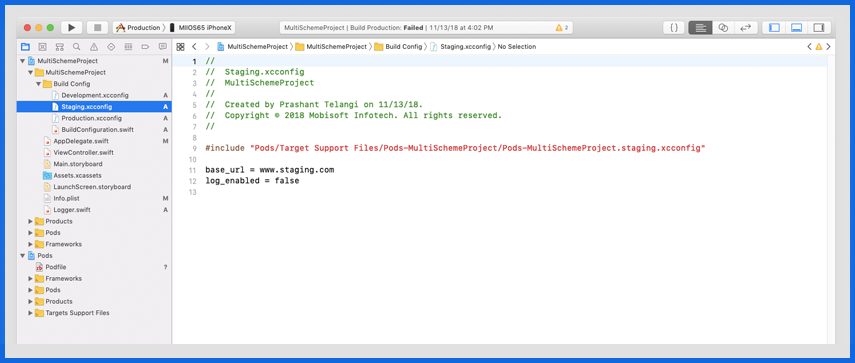Go forward in editor history
The image size is (855, 363).
[x=207, y=47]
